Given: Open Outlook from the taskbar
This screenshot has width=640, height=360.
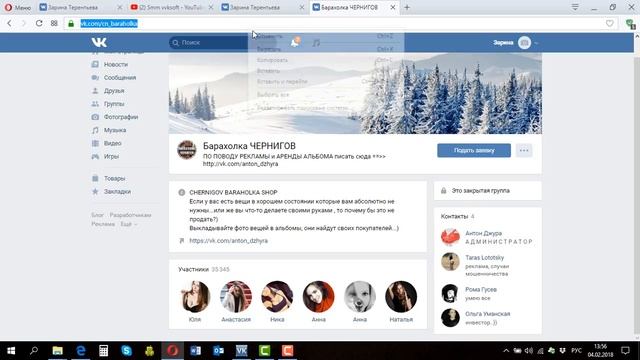Looking at the screenshot, I should tap(218, 351).
